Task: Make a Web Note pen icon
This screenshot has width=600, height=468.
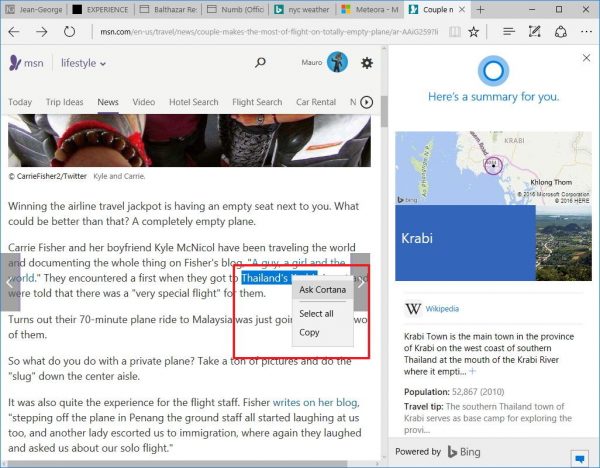Action: (535, 32)
